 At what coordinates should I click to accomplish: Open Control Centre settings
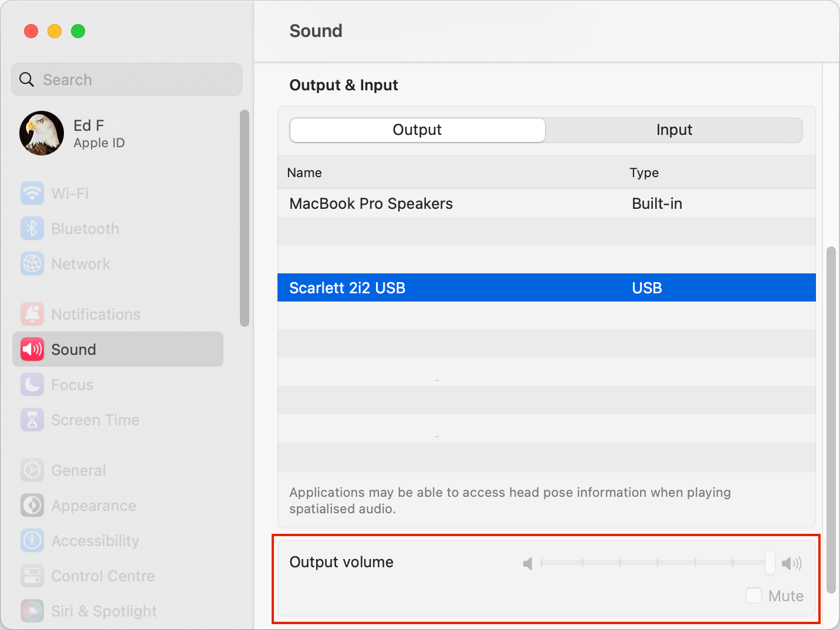[103, 575]
